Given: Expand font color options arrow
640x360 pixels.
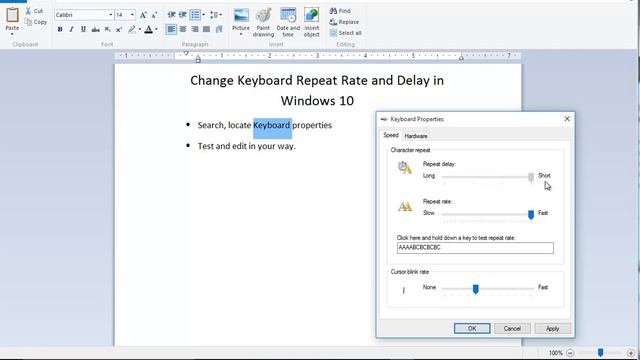Looking at the screenshot, I should click(x=156, y=29).
